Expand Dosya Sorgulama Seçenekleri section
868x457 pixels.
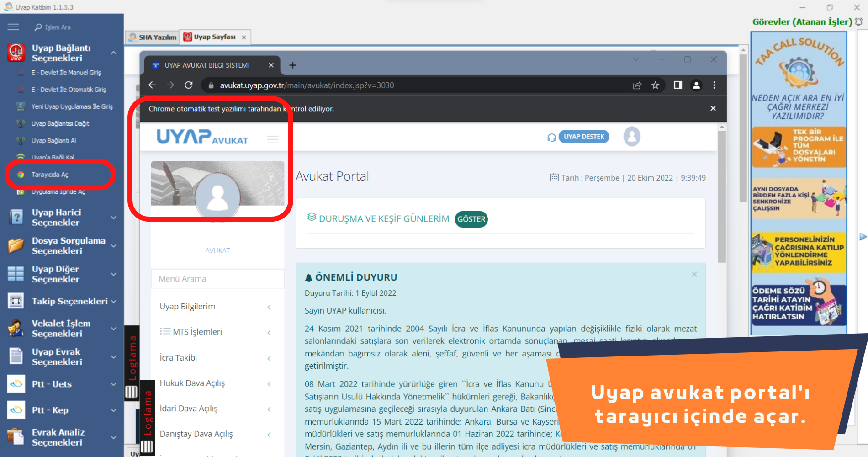114,246
